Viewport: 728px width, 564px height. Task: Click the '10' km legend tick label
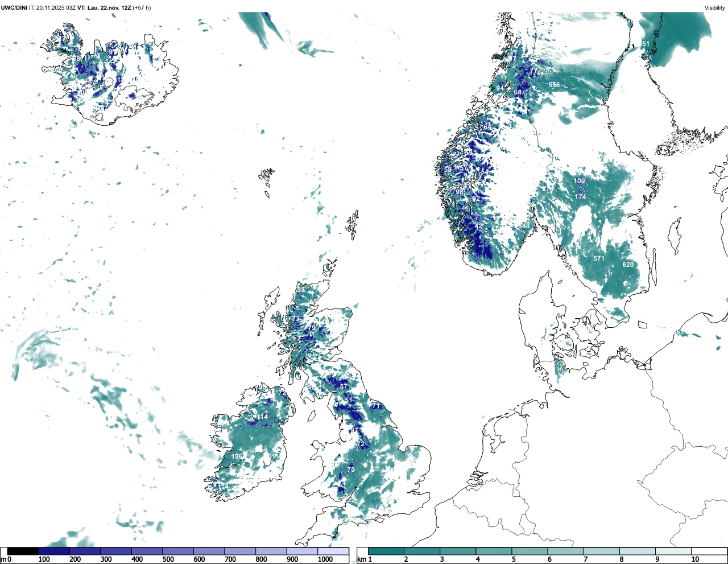click(x=695, y=559)
